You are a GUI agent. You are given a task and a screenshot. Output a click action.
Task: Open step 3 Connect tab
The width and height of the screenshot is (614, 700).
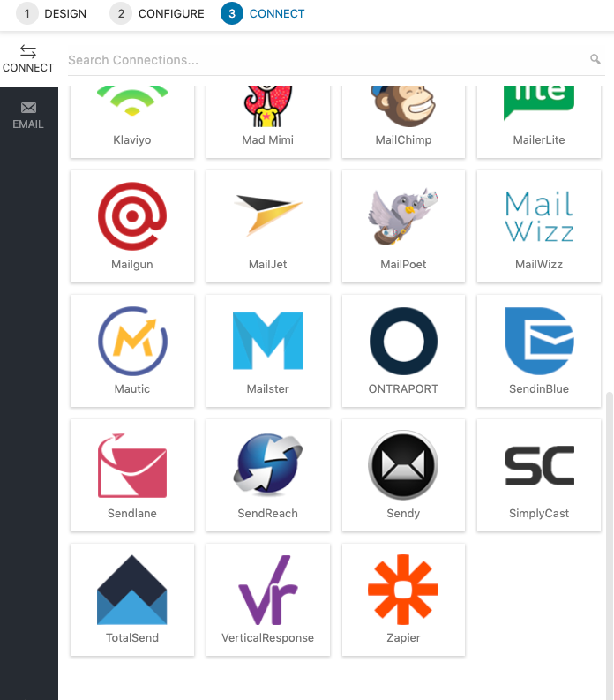263,14
